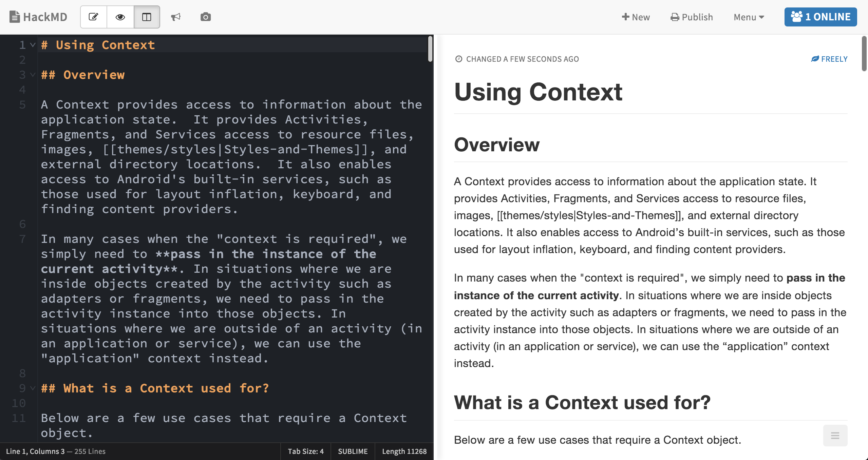868x460 pixels.
Task: Click the Publish button
Action: tap(692, 17)
